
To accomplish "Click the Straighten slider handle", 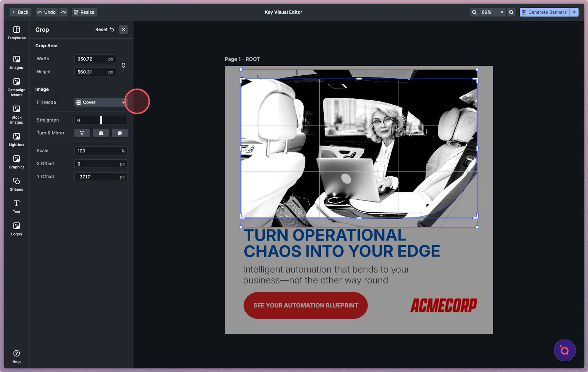I will (x=101, y=120).
